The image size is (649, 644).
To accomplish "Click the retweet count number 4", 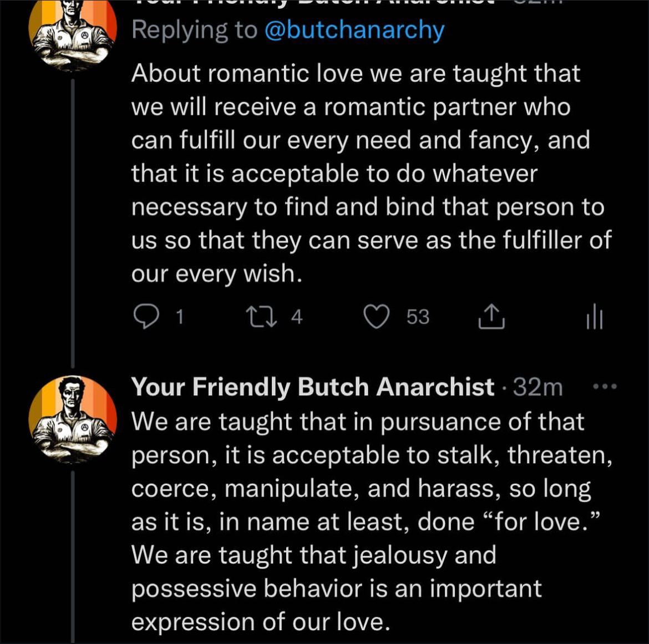I will pos(297,317).
